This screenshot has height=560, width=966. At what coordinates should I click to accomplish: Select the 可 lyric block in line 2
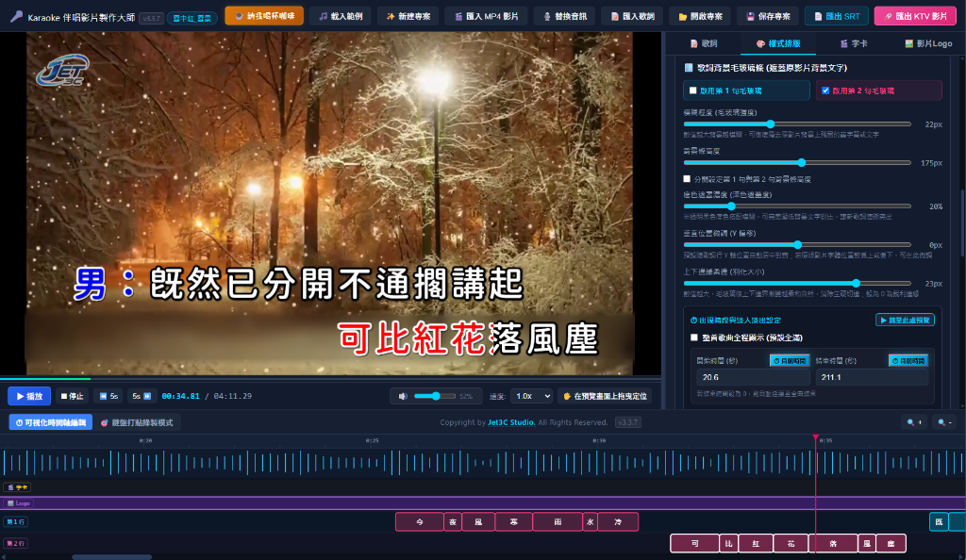click(695, 543)
